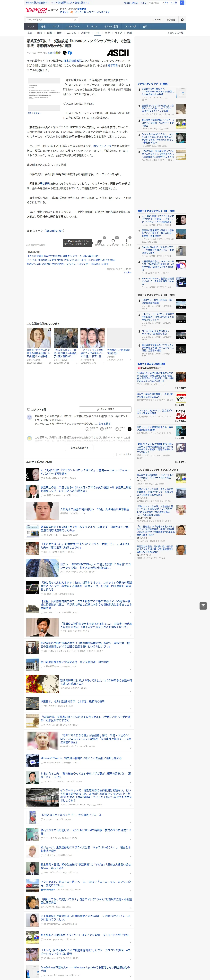Click the 共感した smiley reaction
Screen dimensions: 210x980
(87, 429)
